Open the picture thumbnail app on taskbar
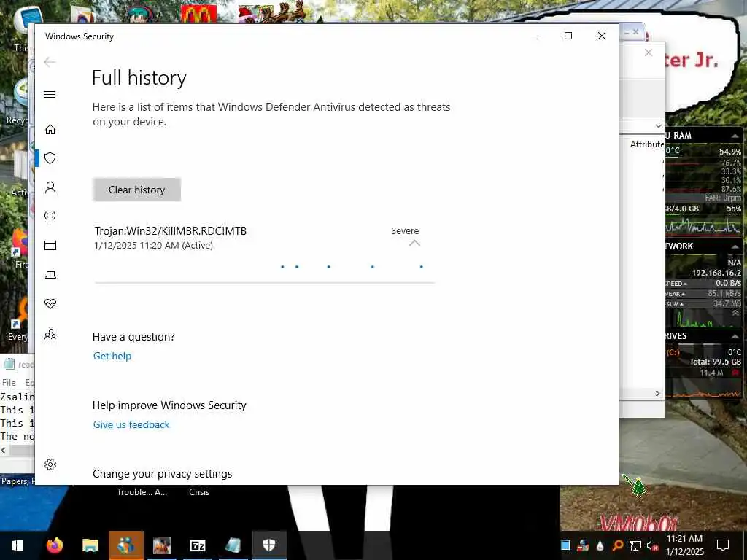 coord(161,545)
